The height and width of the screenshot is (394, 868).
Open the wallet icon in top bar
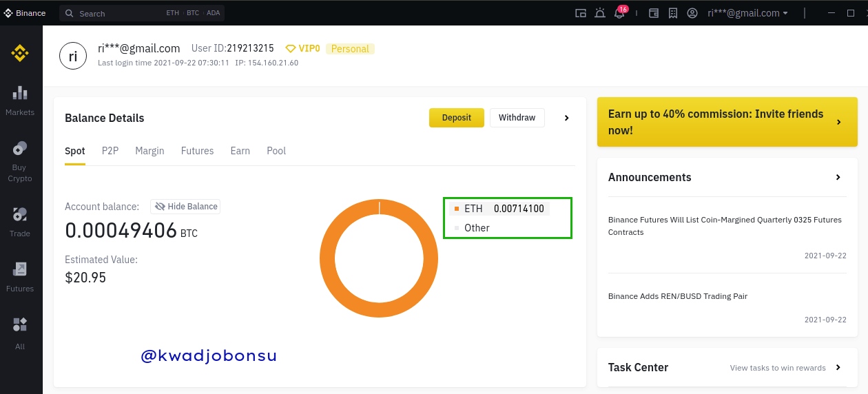click(654, 13)
